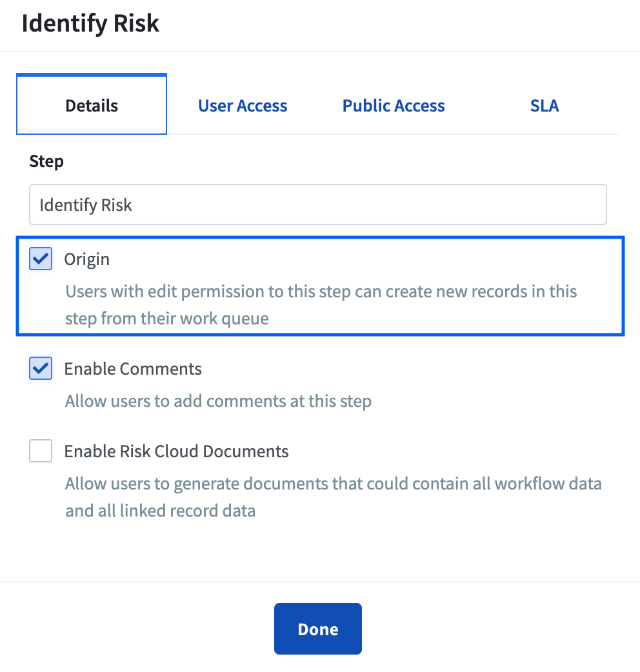Focus the Step name input field

point(318,204)
